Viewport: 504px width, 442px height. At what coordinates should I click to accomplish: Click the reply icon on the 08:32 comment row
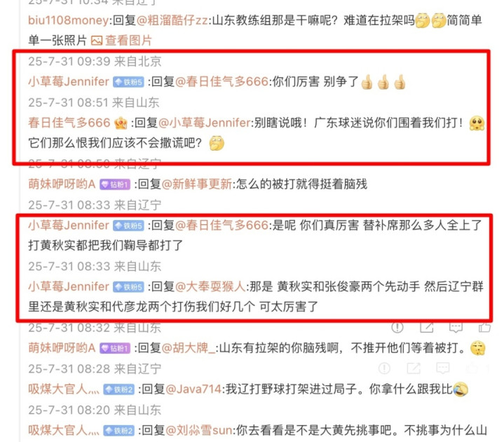coord(456,327)
